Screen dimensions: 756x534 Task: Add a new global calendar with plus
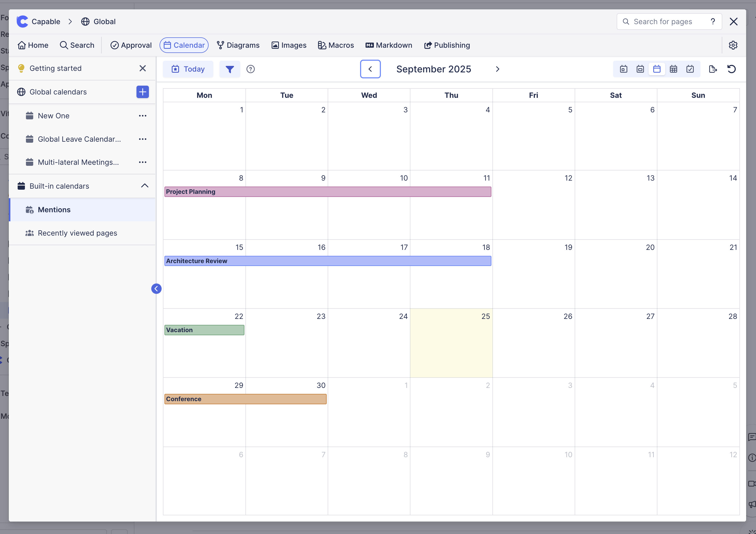(142, 92)
